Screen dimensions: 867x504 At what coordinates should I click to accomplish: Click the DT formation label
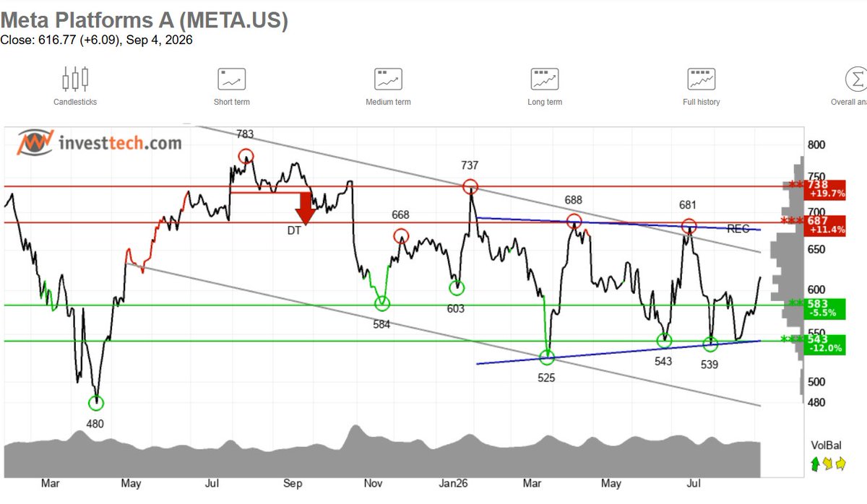[x=293, y=230]
